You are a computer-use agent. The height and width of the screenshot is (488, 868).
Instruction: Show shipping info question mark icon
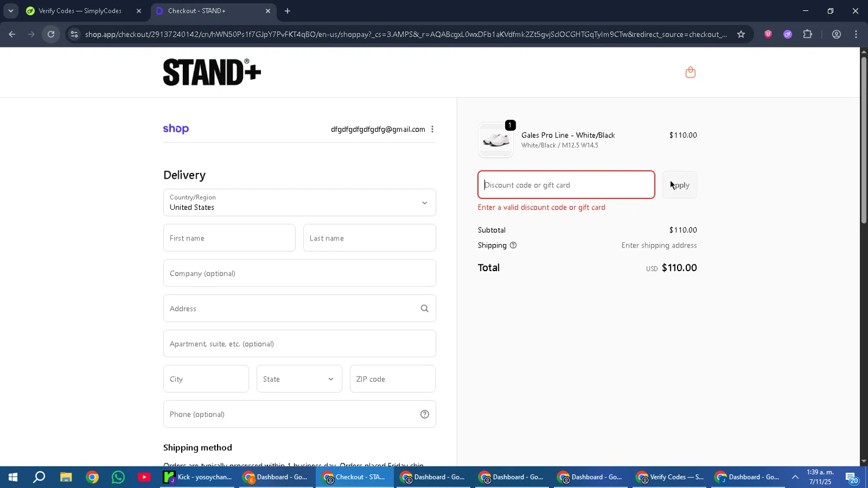(513, 245)
